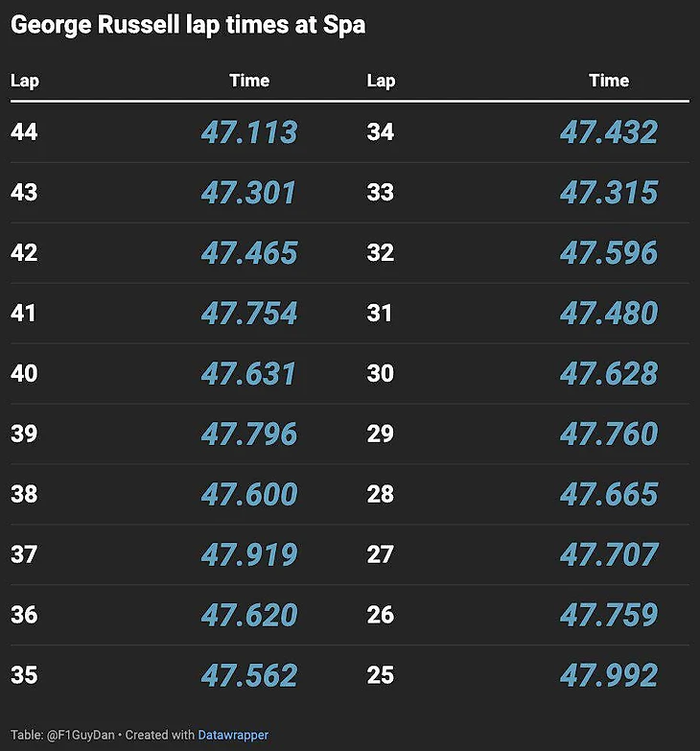Select the 47.113 time for lap 44
Image resolution: width=700 pixels, height=751 pixels.
point(249,132)
